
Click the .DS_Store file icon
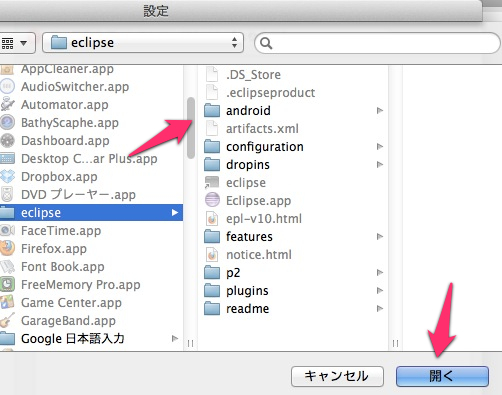coord(212,74)
